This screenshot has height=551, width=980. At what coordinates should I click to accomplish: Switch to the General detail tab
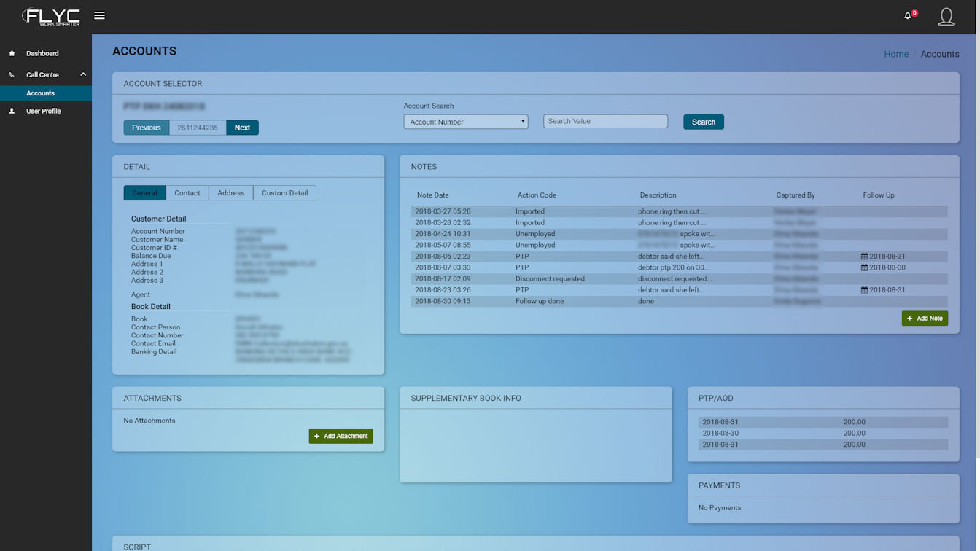(145, 193)
